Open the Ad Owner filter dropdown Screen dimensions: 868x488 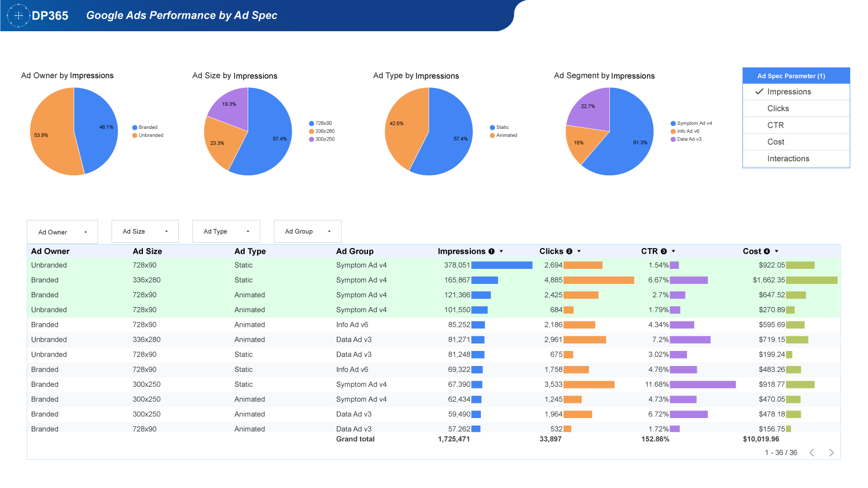tap(62, 232)
